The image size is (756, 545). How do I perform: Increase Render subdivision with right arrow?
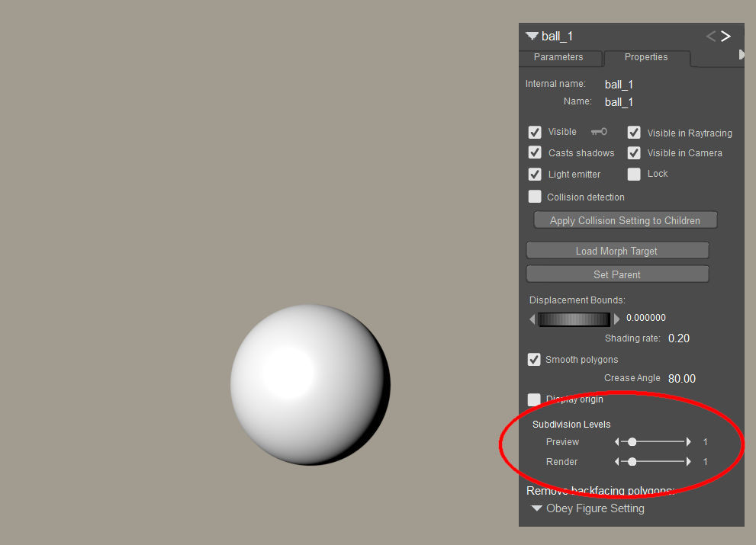689,462
